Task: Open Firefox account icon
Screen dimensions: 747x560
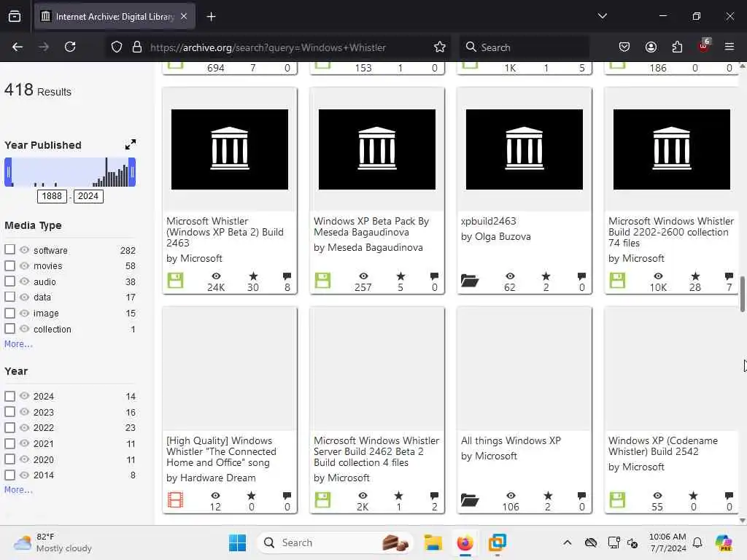Action: 651,47
